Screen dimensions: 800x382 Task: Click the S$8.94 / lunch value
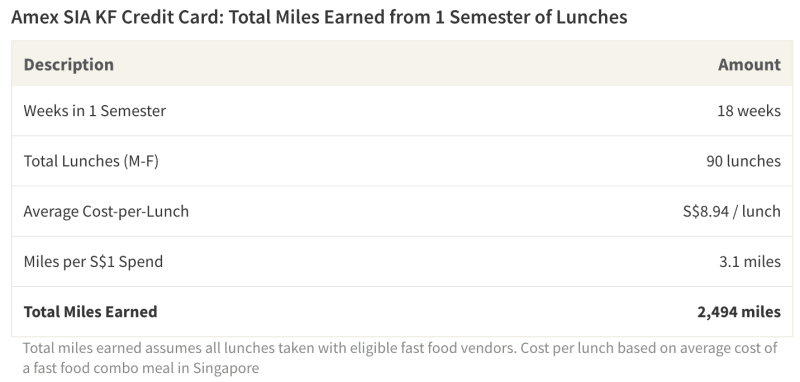[732, 211]
